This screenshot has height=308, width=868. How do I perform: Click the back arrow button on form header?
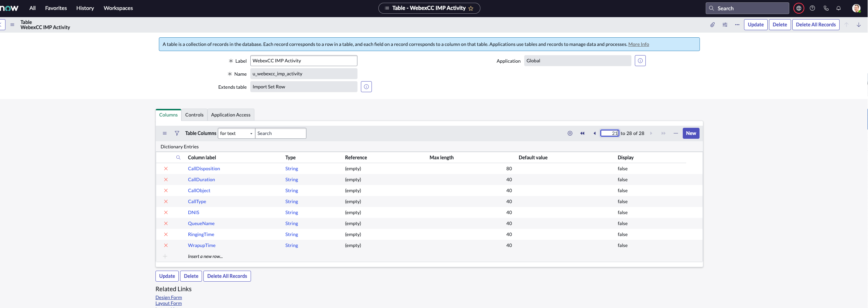pyautogui.click(x=2, y=25)
